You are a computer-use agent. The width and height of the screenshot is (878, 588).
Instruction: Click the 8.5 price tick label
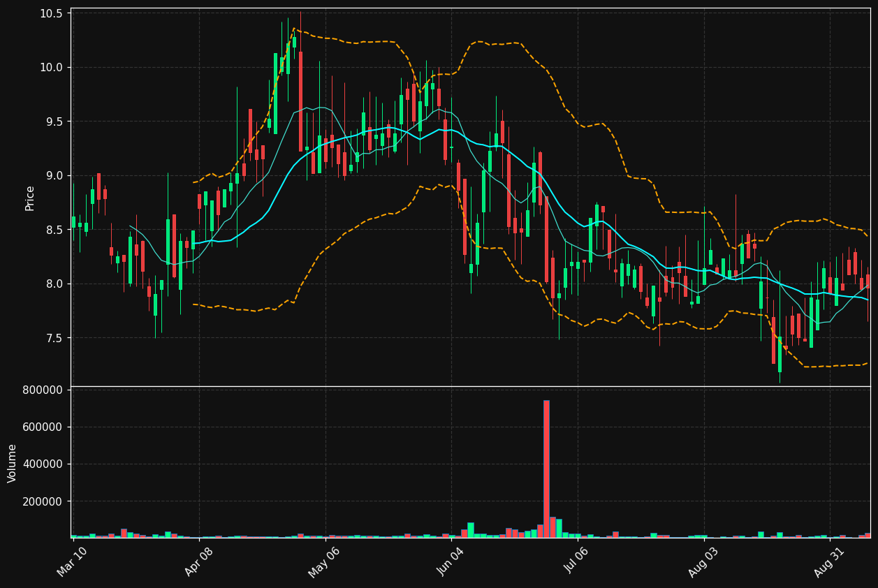point(54,230)
